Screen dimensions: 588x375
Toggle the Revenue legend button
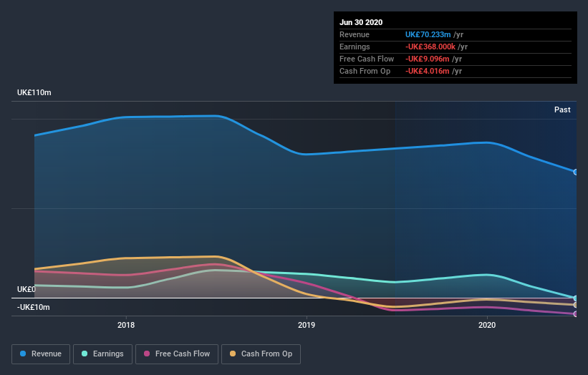pyautogui.click(x=41, y=354)
